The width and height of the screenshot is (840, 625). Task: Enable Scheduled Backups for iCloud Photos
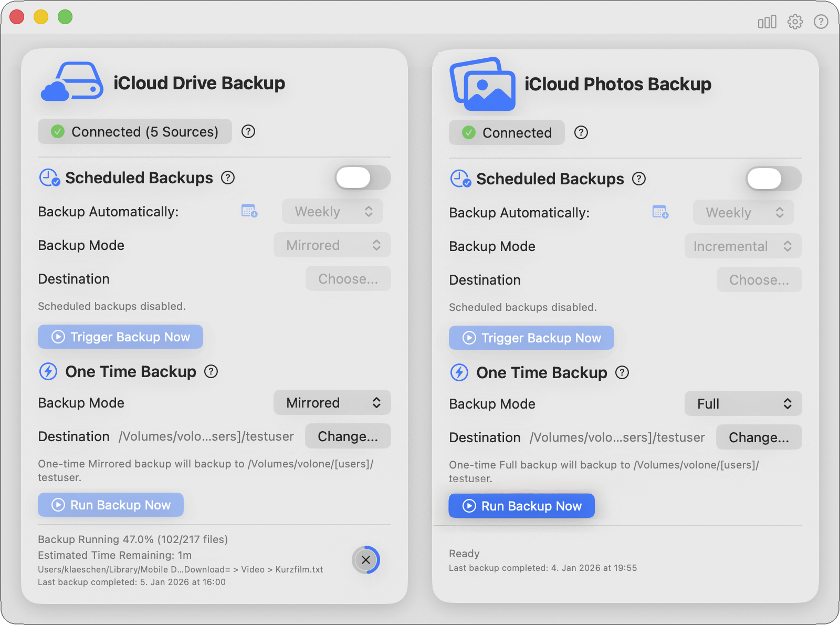click(x=774, y=179)
